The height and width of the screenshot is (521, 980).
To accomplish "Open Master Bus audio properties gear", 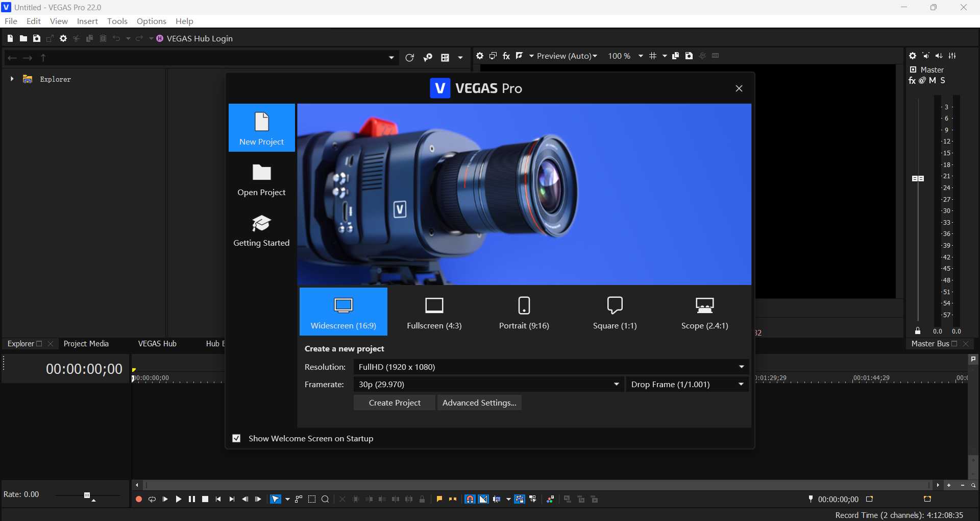I will pos(913,56).
